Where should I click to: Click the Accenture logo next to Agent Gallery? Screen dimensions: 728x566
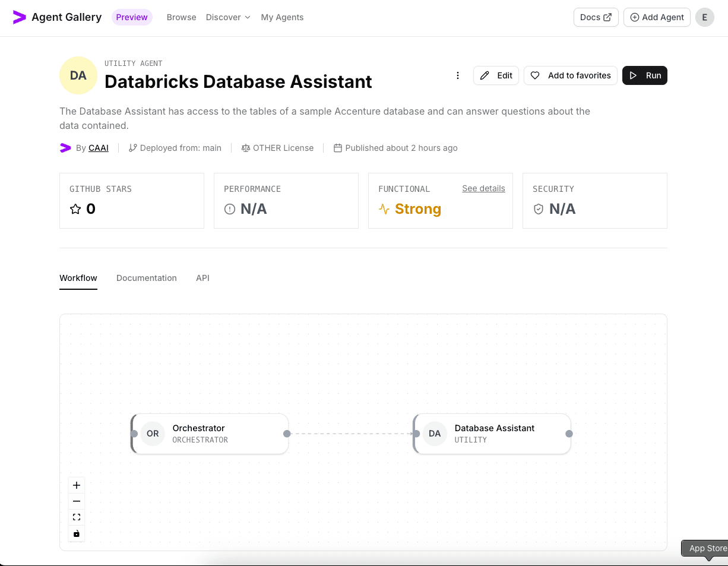(x=19, y=17)
